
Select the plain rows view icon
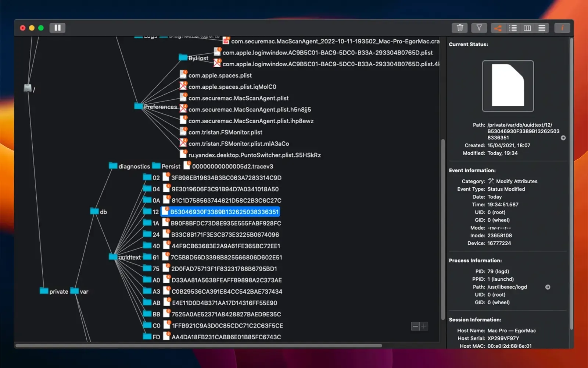click(542, 28)
